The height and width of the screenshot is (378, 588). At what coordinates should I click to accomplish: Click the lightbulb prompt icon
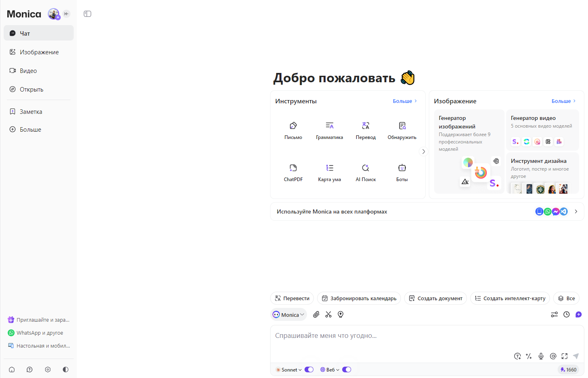341,314
